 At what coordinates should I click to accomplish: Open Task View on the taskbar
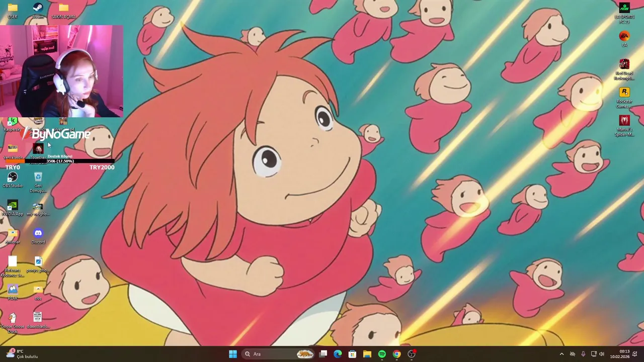324,354
